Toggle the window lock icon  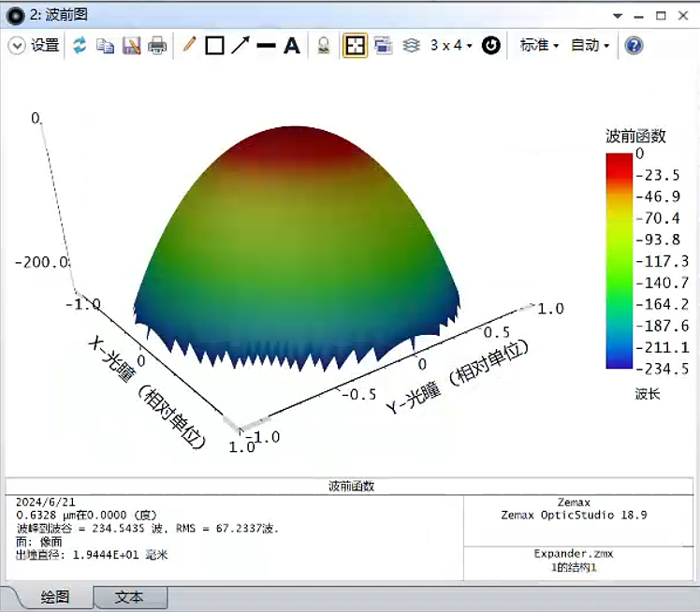point(324,45)
